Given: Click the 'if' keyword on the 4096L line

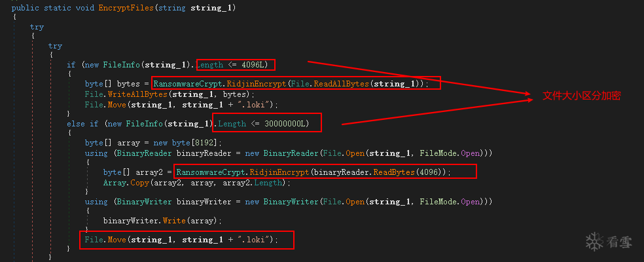Looking at the screenshot, I should 71,65.
